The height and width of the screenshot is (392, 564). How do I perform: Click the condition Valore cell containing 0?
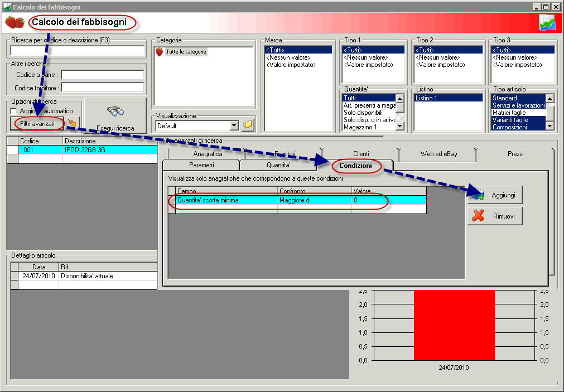(x=389, y=200)
